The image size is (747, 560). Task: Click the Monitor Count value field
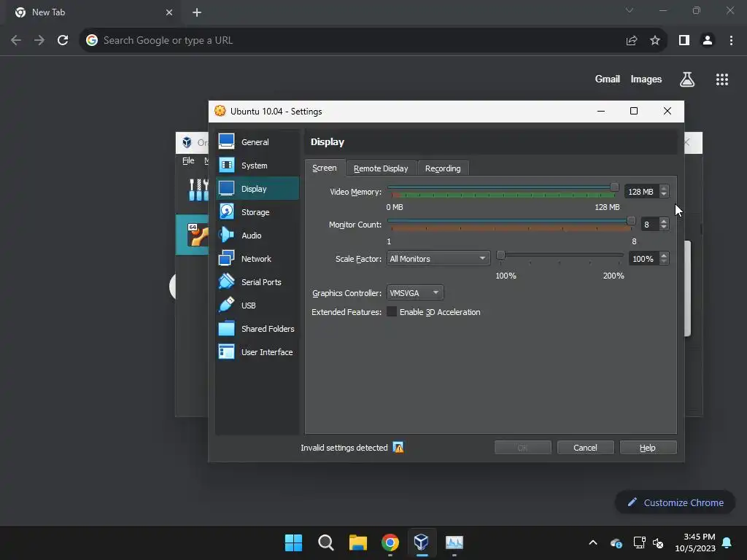[x=650, y=225]
